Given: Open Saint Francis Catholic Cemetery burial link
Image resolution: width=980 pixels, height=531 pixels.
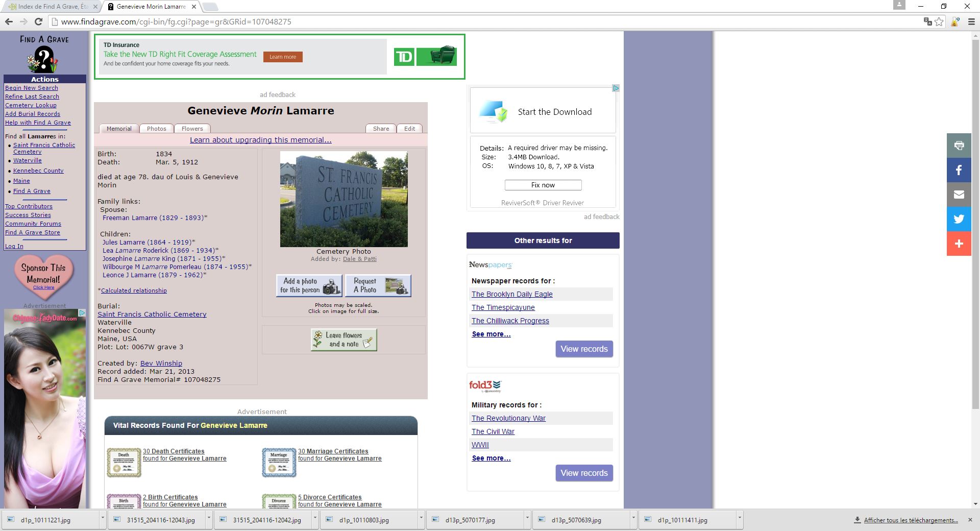Looking at the screenshot, I should (x=152, y=314).
